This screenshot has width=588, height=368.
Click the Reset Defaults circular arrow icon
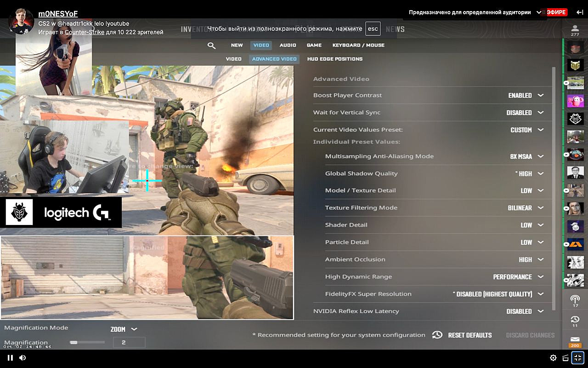point(437,335)
